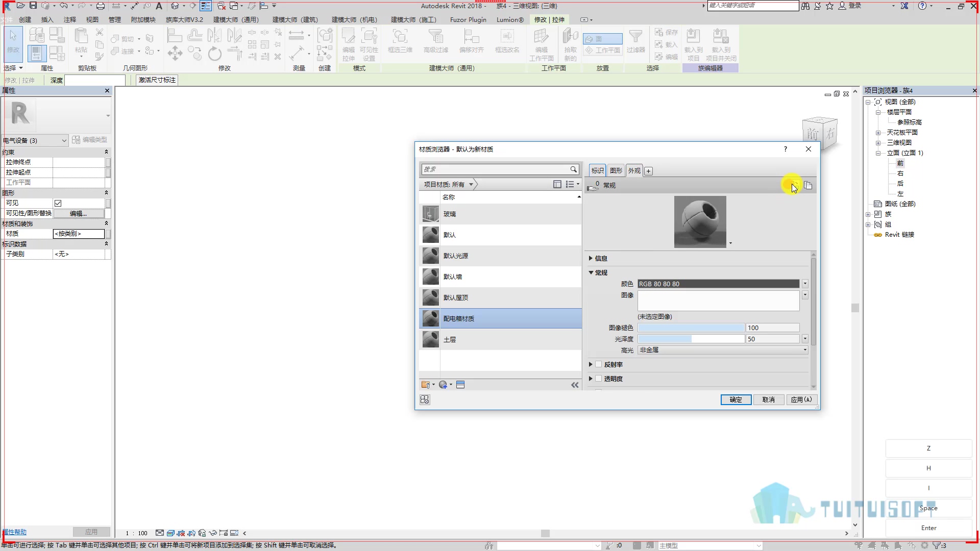Collapse the 常规 section
The width and height of the screenshot is (980, 551).
[591, 272]
